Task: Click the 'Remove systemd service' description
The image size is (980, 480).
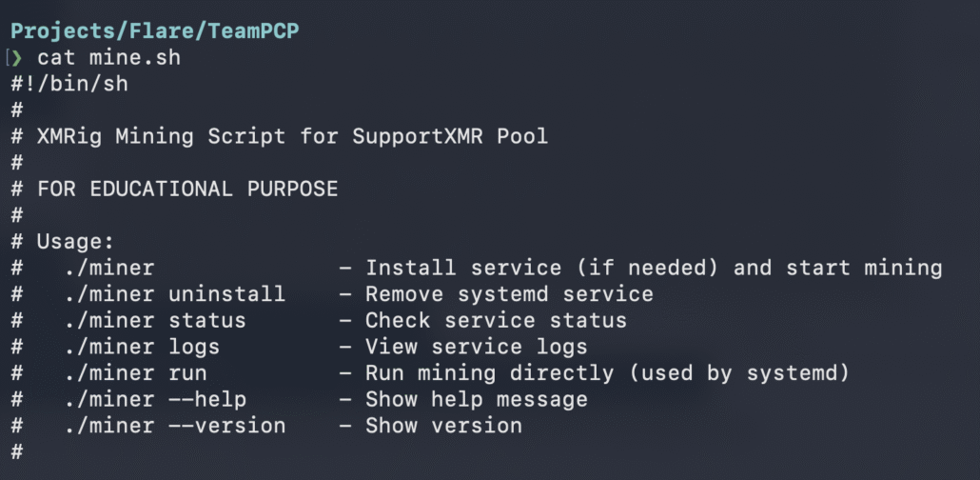Action: tap(509, 294)
